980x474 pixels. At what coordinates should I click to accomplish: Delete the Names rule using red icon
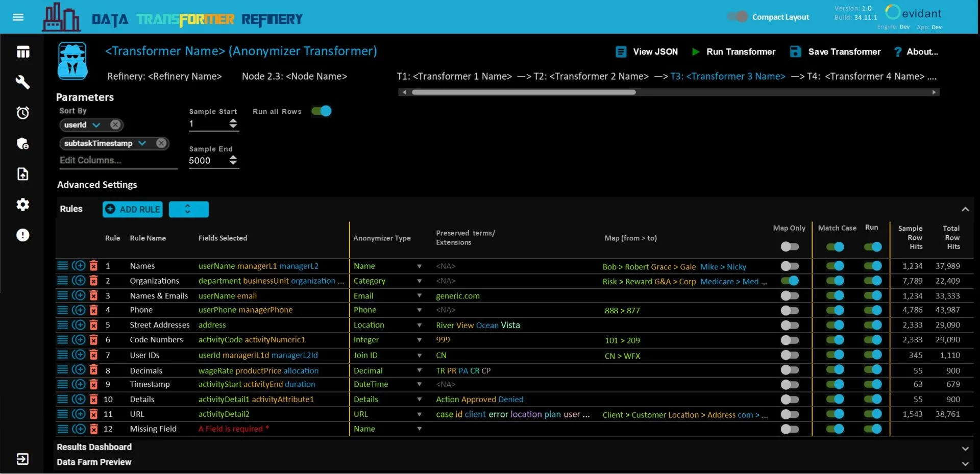tap(94, 266)
